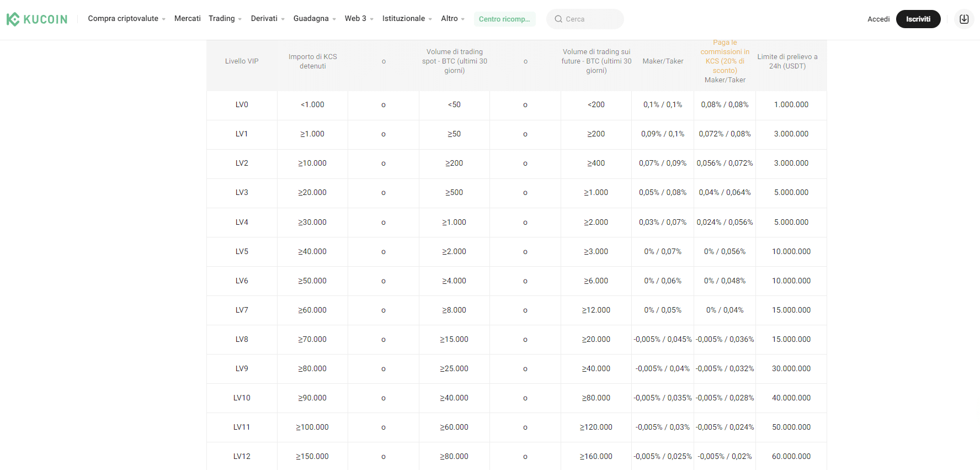Select the LV6 row label
The width and height of the screenshot is (980, 470).
(242, 281)
